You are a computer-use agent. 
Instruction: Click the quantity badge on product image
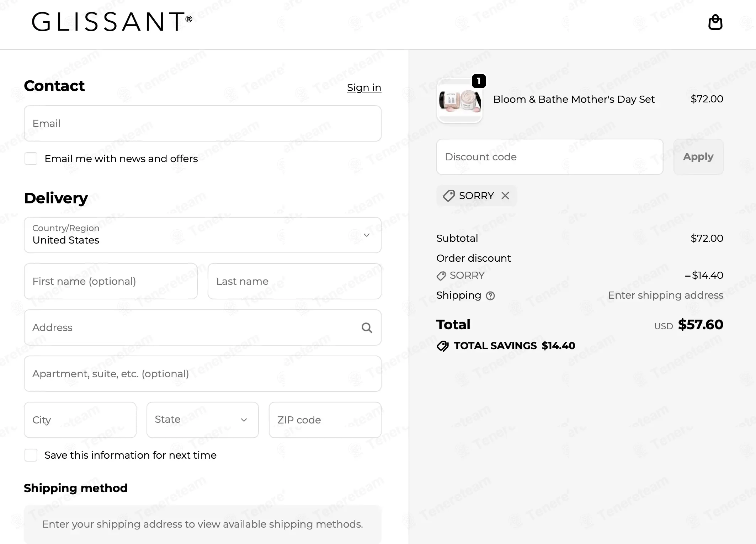click(x=479, y=81)
